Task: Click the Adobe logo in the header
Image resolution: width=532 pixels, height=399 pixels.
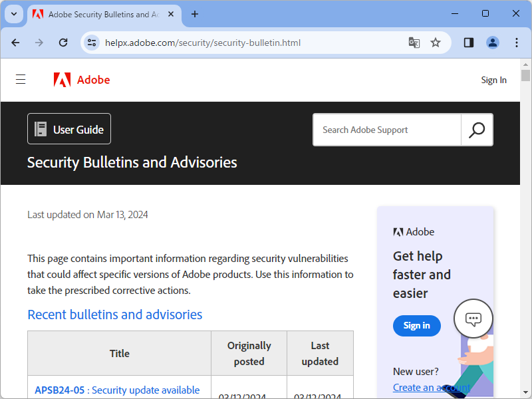Action: point(82,80)
